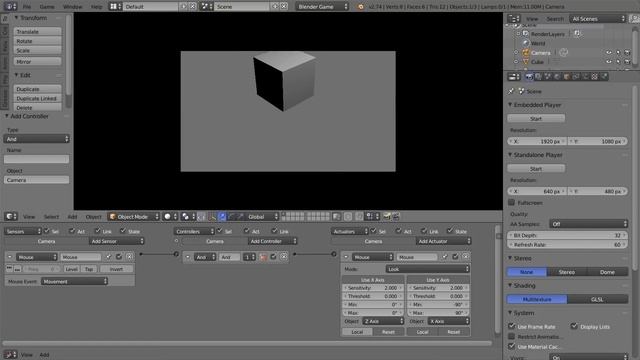The width and height of the screenshot is (640, 360).
Task: Select the Constraints properties tab icon
Action: coord(576,77)
